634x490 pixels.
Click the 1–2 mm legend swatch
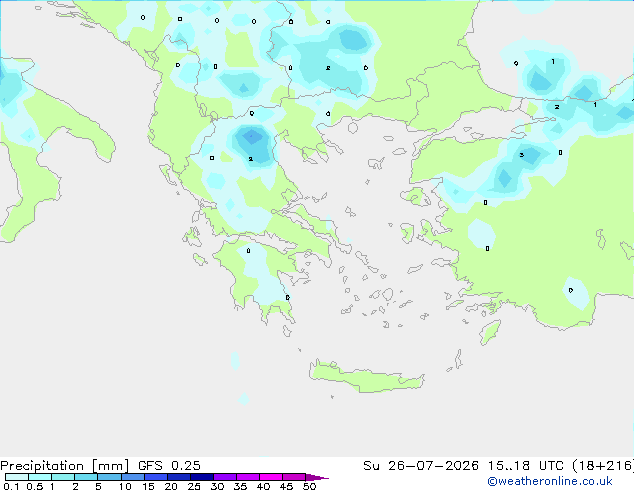tap(63, 477)
